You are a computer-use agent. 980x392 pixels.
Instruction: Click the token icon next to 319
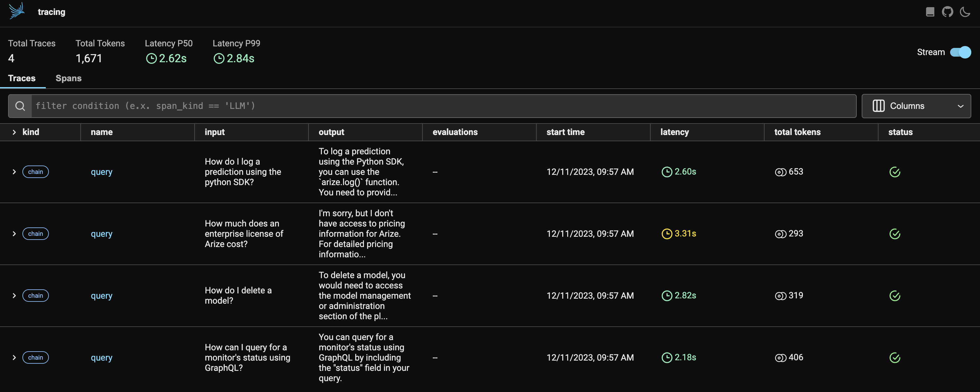(780, 296)
